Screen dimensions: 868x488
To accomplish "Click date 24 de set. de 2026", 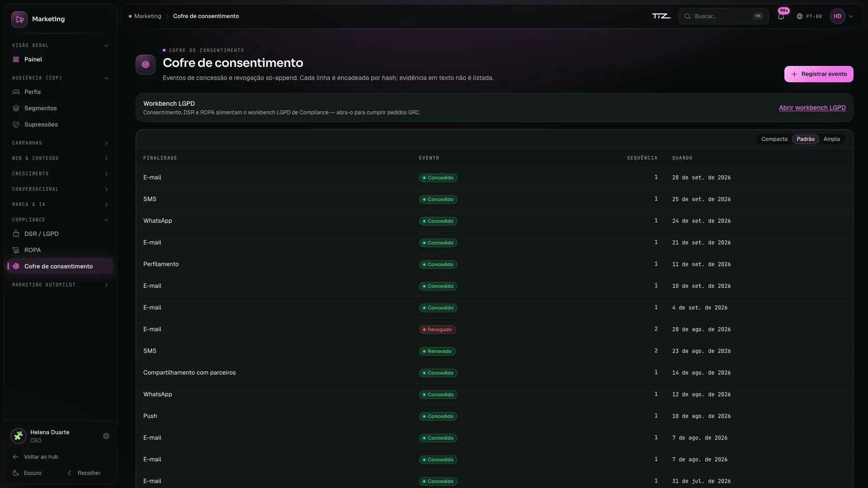I will coord(701,221).
